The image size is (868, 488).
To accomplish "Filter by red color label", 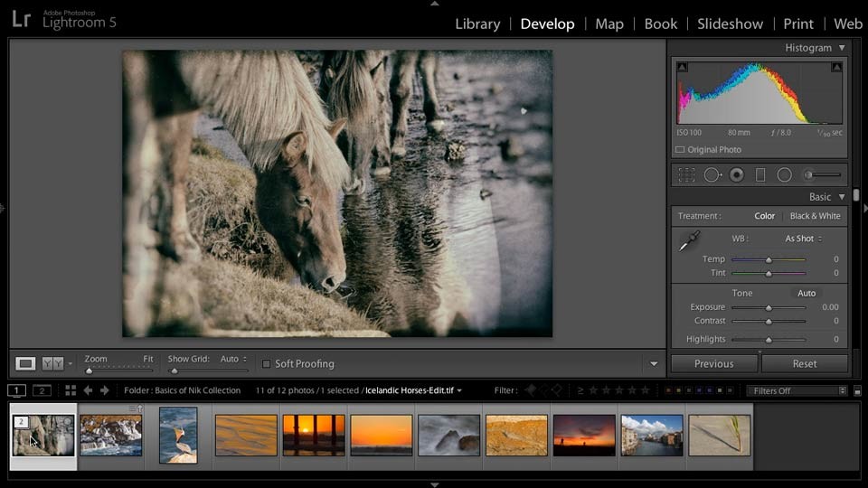I will click(668, 390).
